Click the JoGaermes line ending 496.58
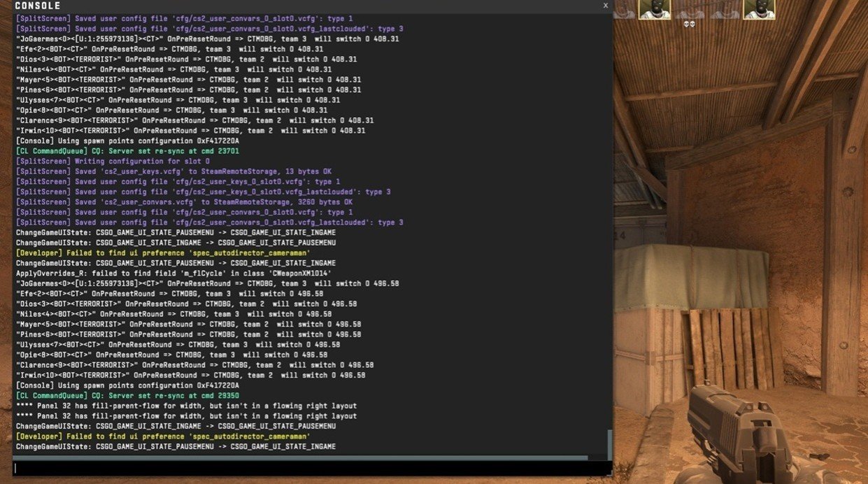Screen dimensions: 868x484 coord(207,283)
